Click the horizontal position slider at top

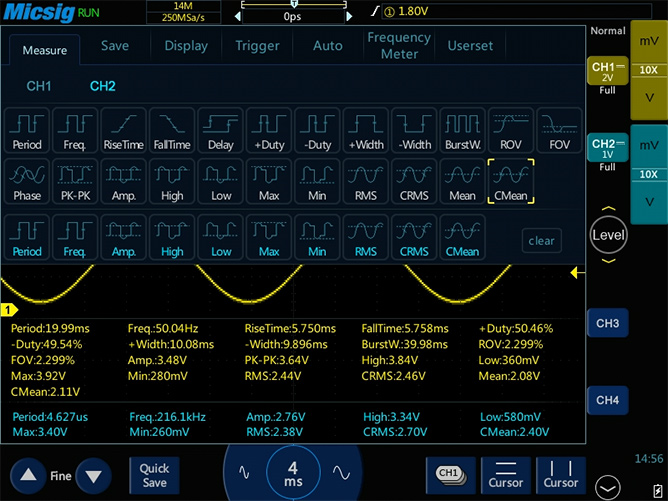tap(292, 5)
